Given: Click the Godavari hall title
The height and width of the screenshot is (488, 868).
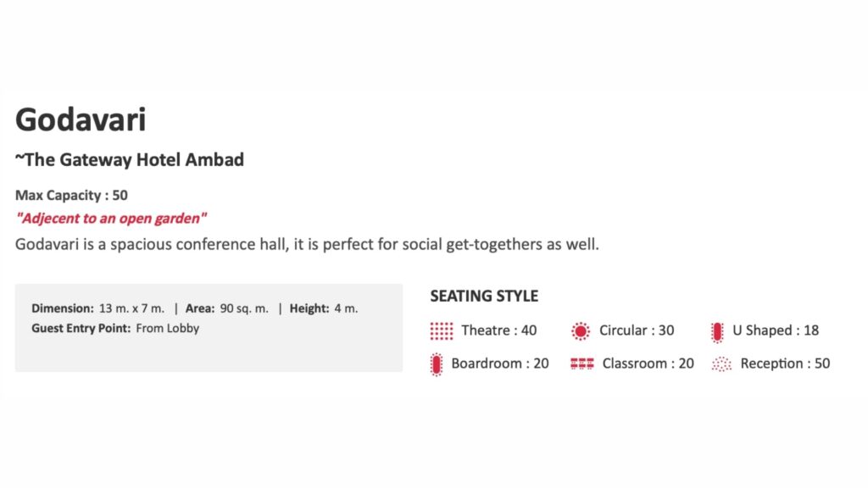Looking at the screenshot, I should (81, 119).
